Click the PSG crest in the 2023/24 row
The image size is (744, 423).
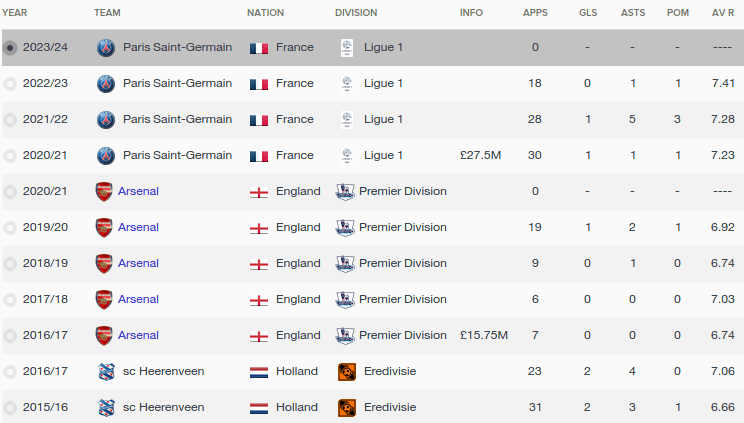point(106,47)
